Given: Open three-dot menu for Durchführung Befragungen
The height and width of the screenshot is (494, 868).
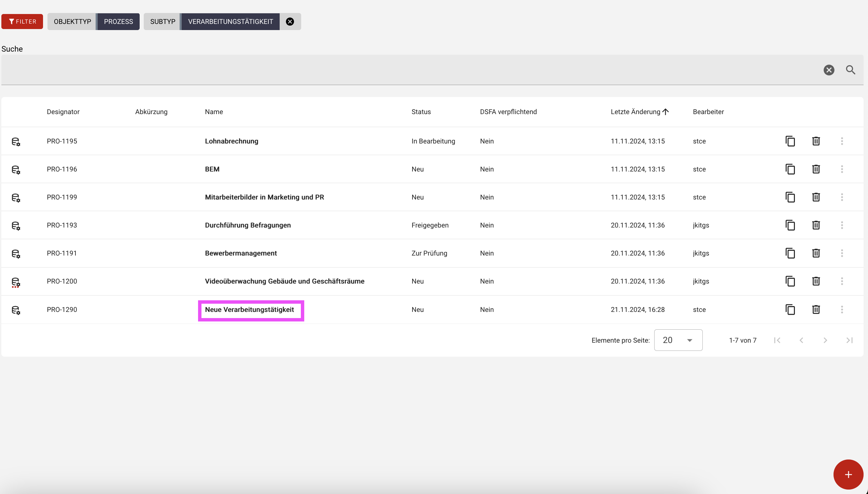Looking at the screenshot, I should pyautogui.click(x=842, y=225).
